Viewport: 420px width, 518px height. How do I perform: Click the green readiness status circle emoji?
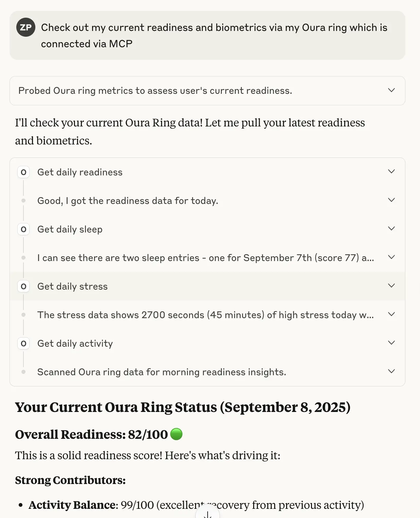(x=176, y=434)
